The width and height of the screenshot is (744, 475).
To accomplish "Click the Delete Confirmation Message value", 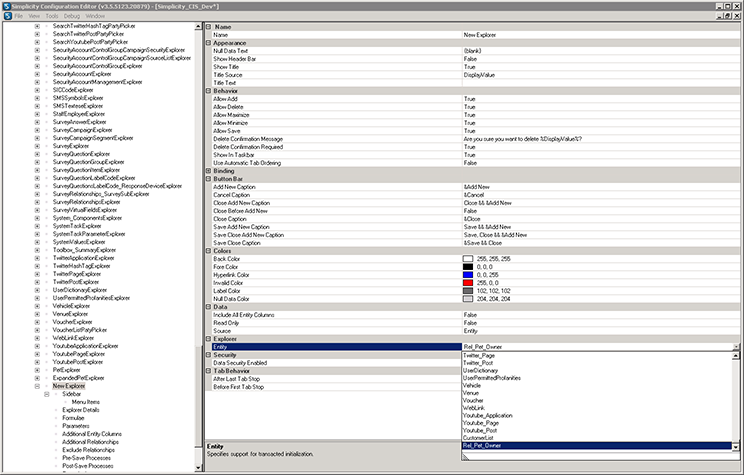I will tap(522, 139).
